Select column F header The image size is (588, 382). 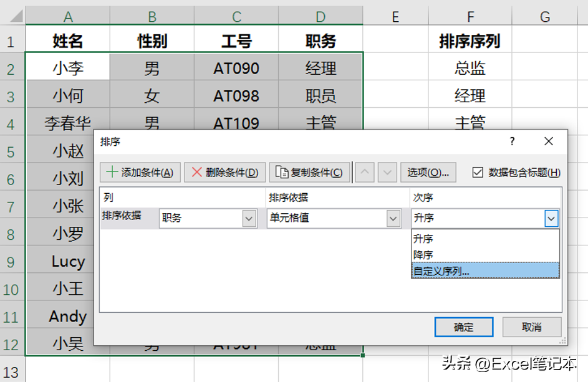470,16
